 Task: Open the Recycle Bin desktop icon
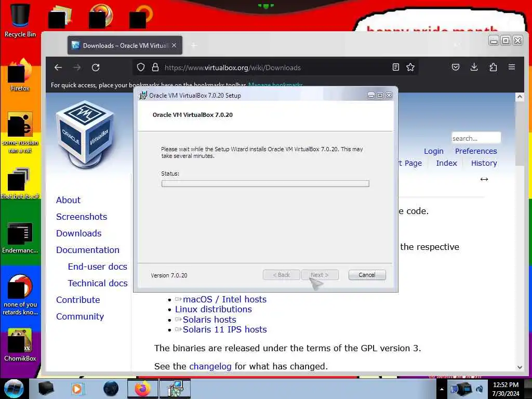pyautogui.click(x=20, y=19)
